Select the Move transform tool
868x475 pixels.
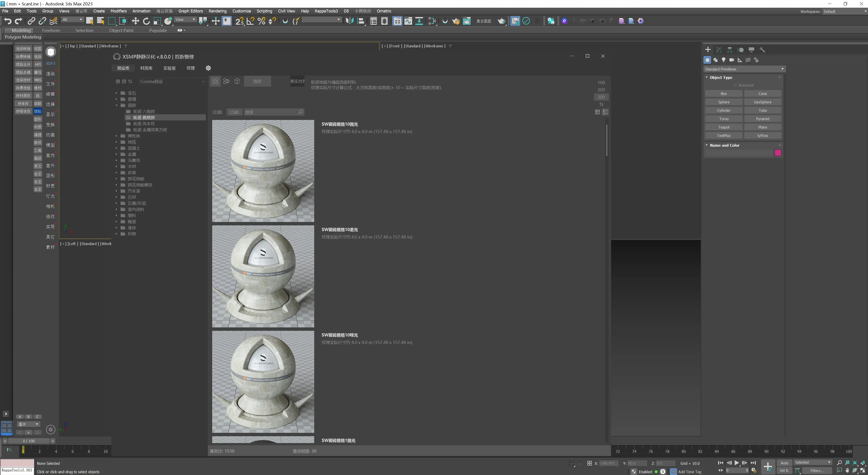[x=135, y=21]
